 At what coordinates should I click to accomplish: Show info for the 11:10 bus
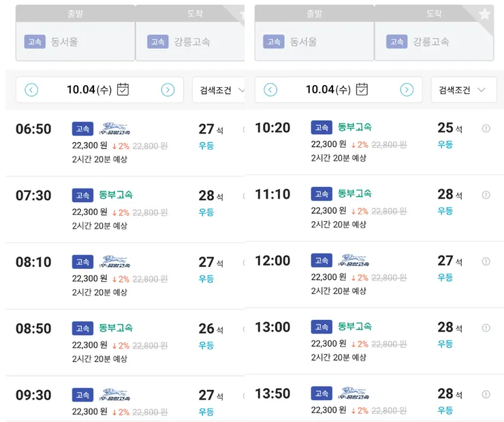[486, 195]
